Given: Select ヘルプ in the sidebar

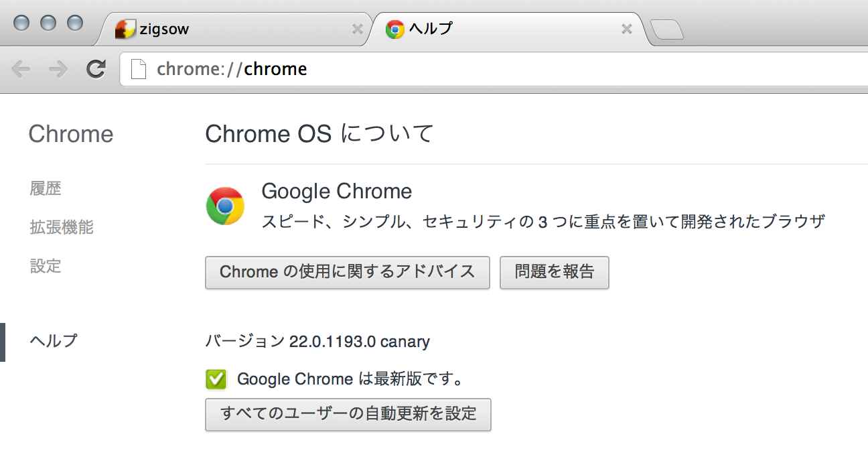Looking at the screenshot, I should [54, 341].
